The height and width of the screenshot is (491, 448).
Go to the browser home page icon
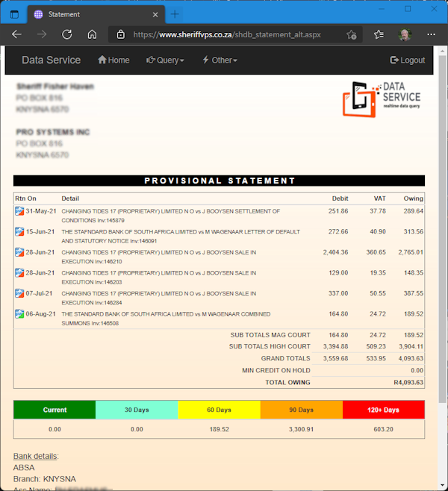92,34
